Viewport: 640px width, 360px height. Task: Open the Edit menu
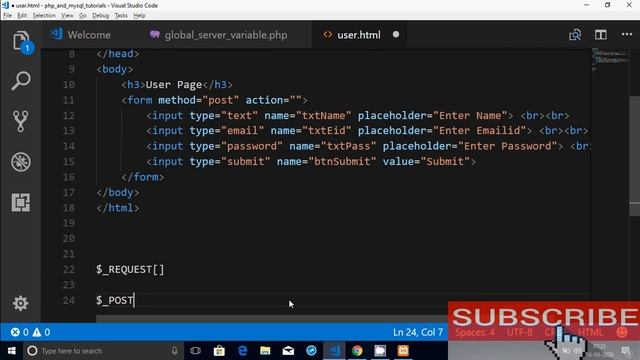[x=22, y=16]
